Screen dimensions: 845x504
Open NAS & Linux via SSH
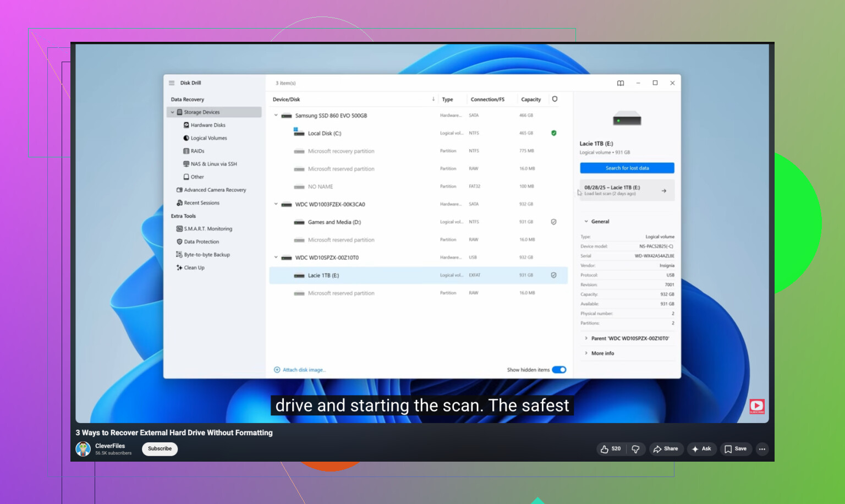(x=213, y=164)
